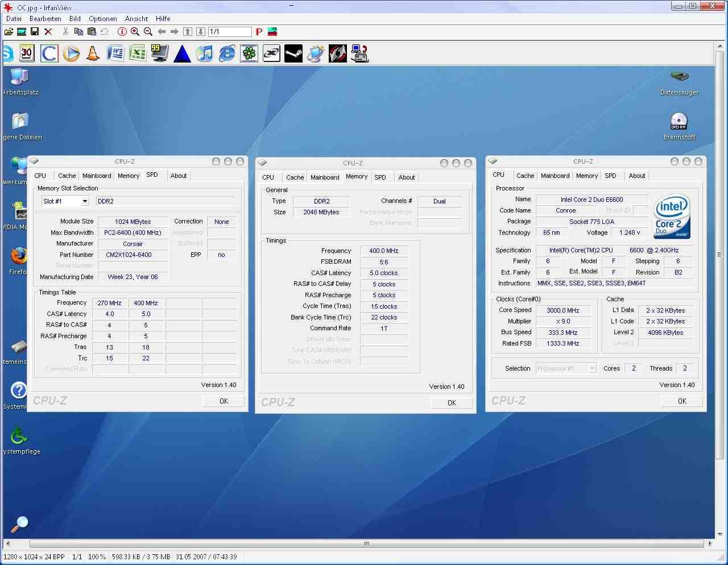Screen dimensions: 728x565
Task: Click OK in the Memory CPU-Z window
Action: point(452,403)
